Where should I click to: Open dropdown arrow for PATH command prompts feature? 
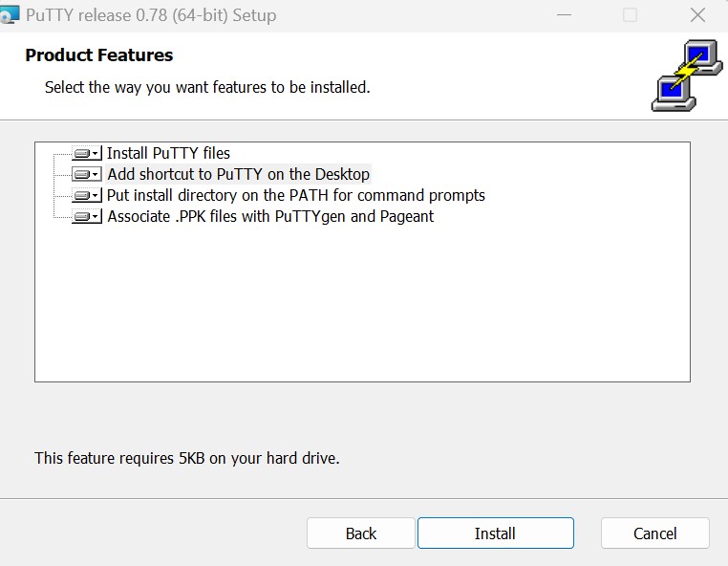pos(96,195)
